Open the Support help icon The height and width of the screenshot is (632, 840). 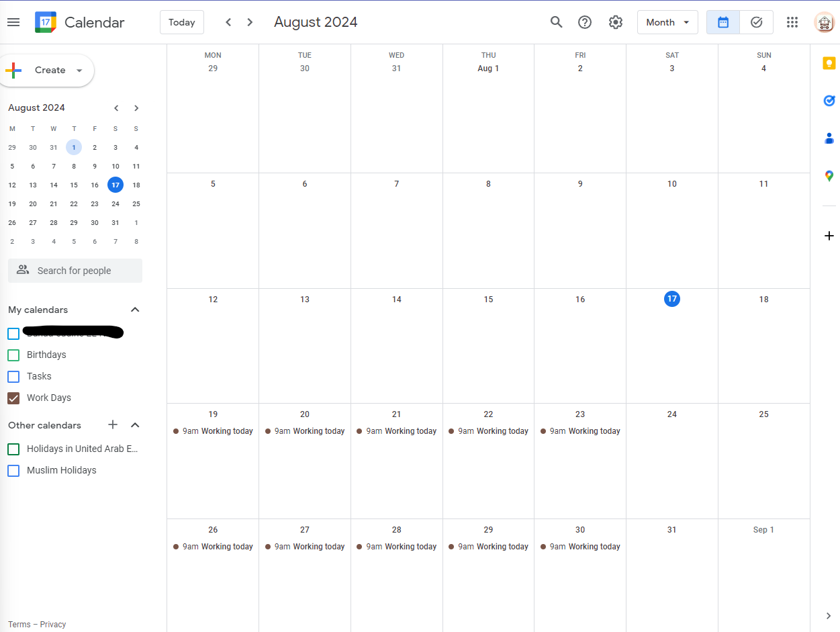point(585,22)
